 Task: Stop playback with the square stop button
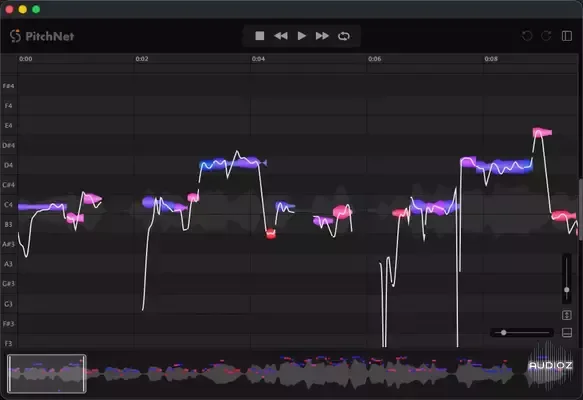[x=260, y=36]
